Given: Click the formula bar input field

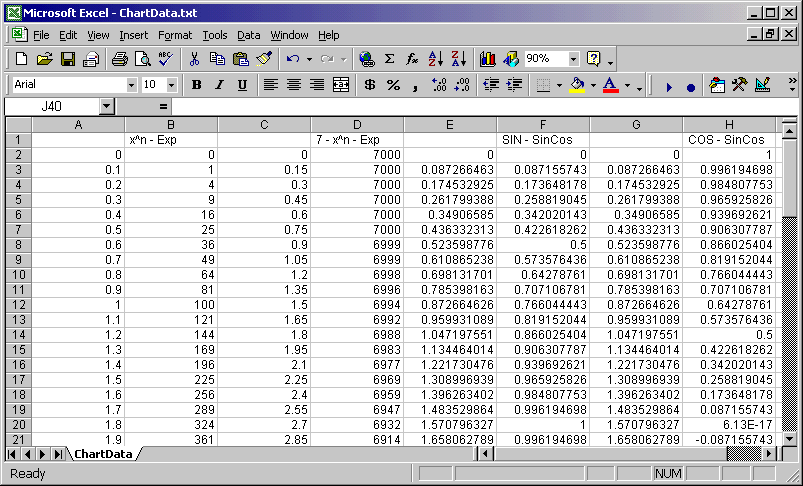Looking at the screenshot, I should [x=480, y=106].
